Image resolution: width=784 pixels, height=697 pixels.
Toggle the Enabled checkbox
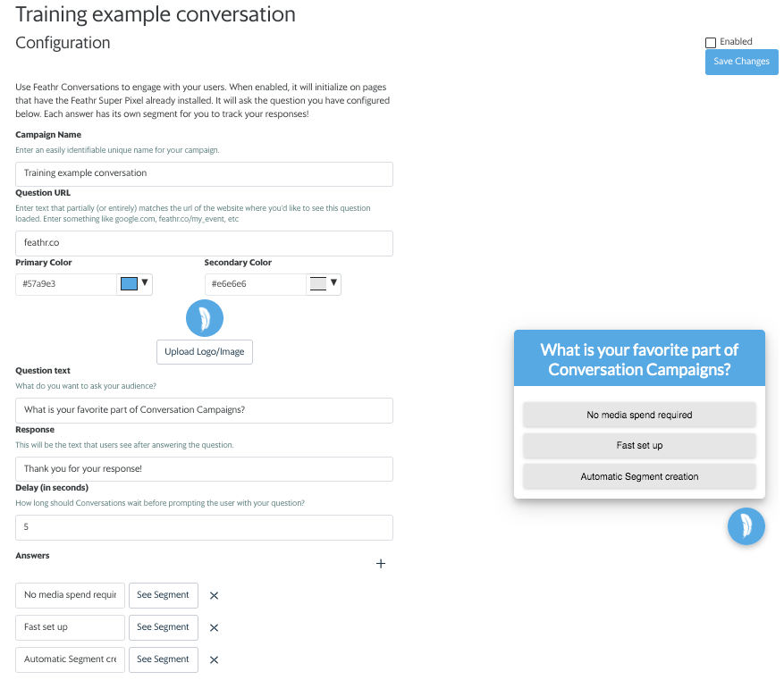pos(711,43)
